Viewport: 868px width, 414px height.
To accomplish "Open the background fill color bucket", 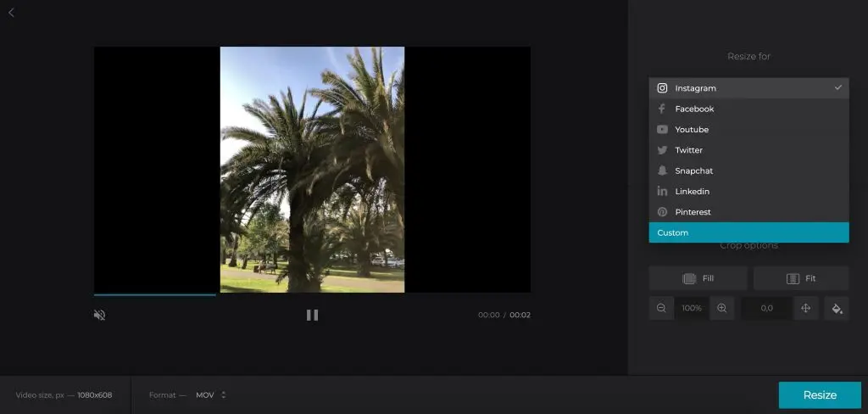I will 837,308.
